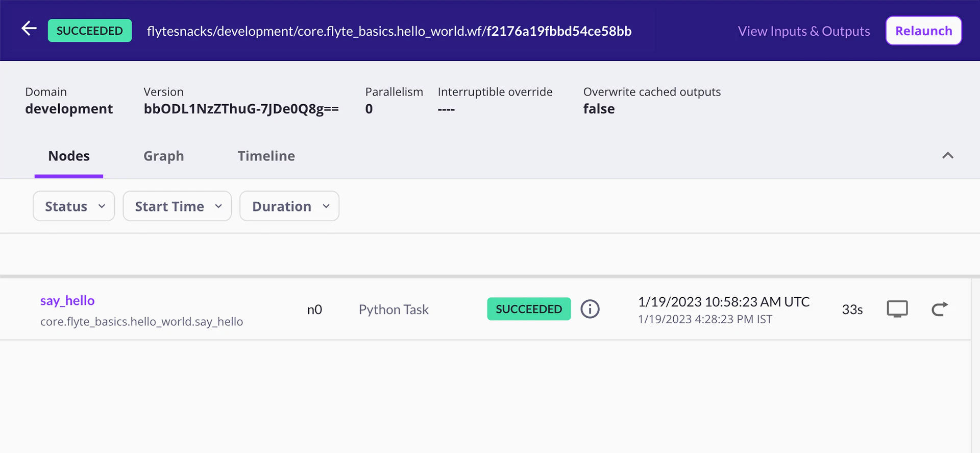
Task: Click the n0 node ID cell
Action: (x=314, y=310)
